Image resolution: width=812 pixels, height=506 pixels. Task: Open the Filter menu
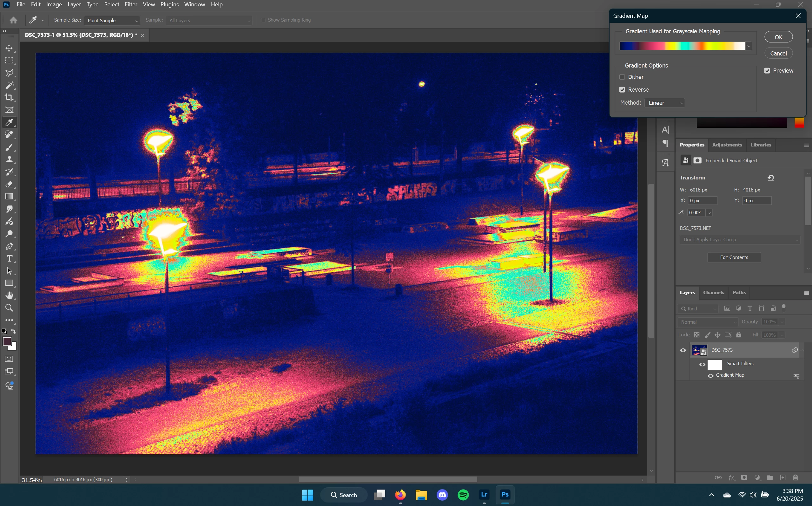(x=131, y=4)
